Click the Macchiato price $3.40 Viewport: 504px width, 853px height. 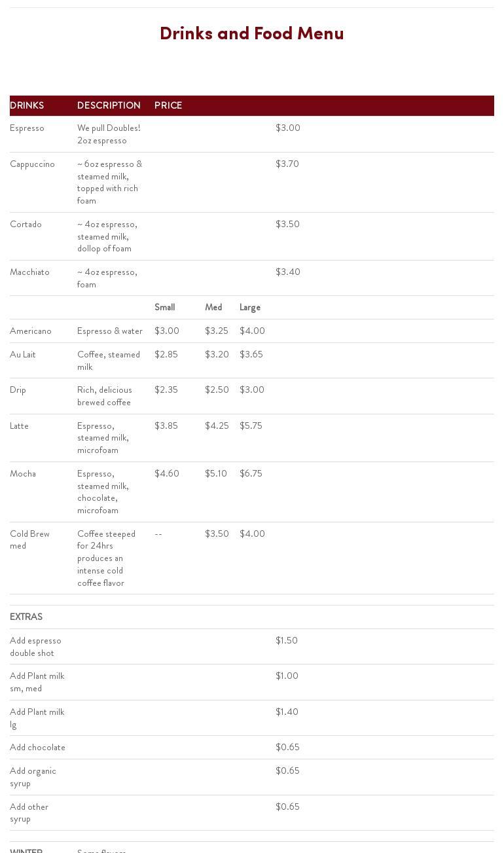[288, 272]
